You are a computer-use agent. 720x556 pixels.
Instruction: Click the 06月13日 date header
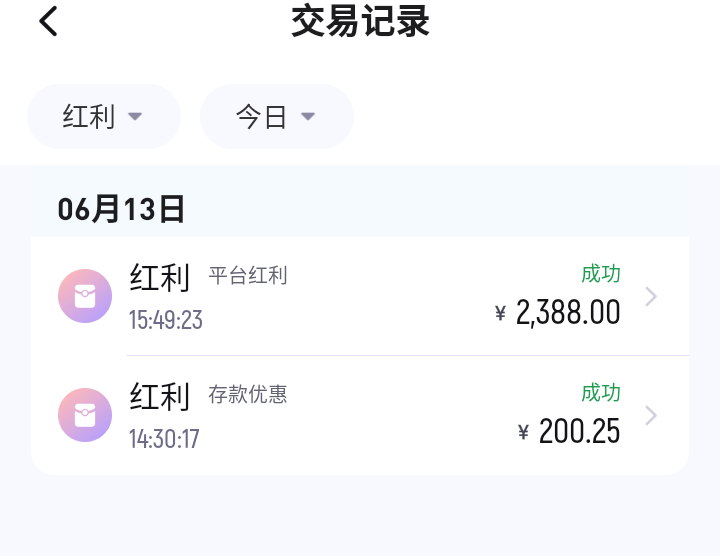click(122, 209)
